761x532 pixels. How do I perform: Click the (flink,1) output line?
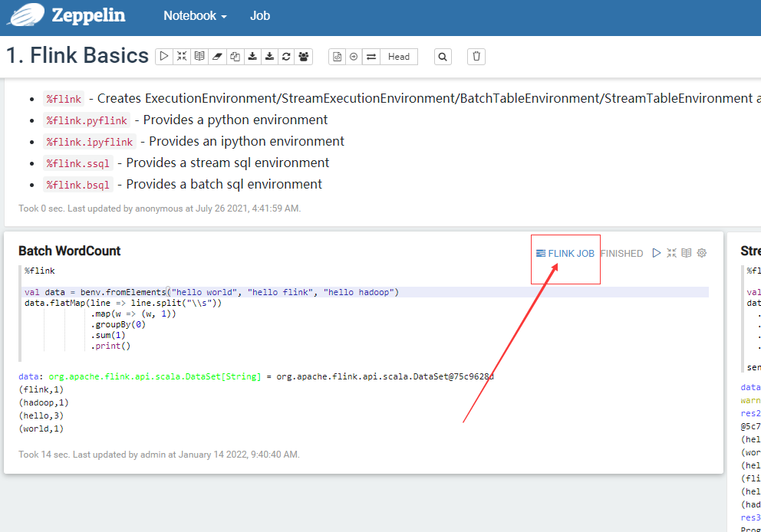(x=41, y=389)
